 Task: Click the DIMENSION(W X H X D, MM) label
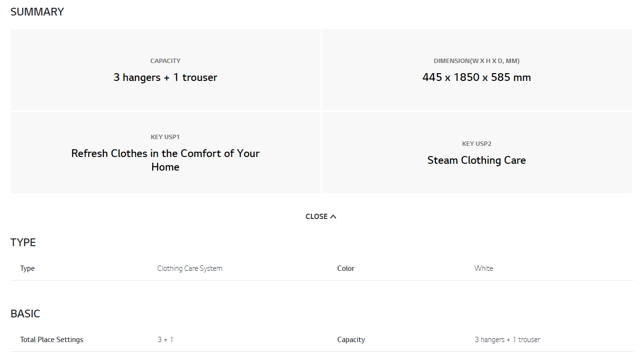(x=476, y=61)
